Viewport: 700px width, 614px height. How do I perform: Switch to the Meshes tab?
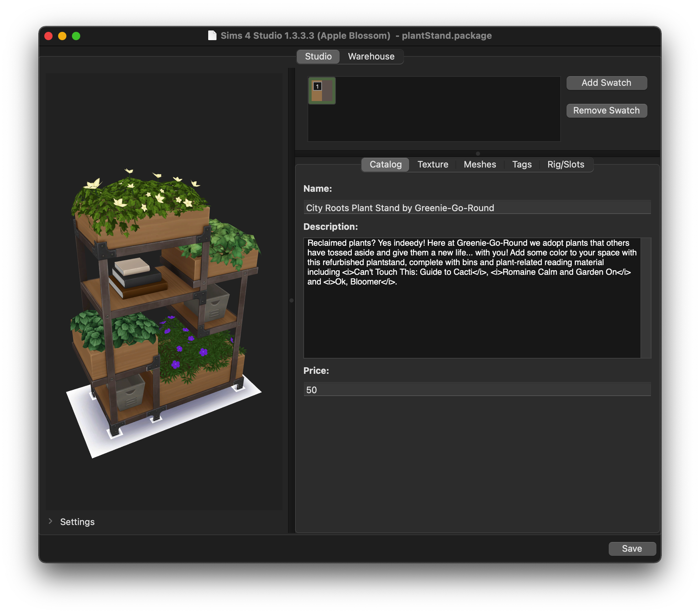479,164
